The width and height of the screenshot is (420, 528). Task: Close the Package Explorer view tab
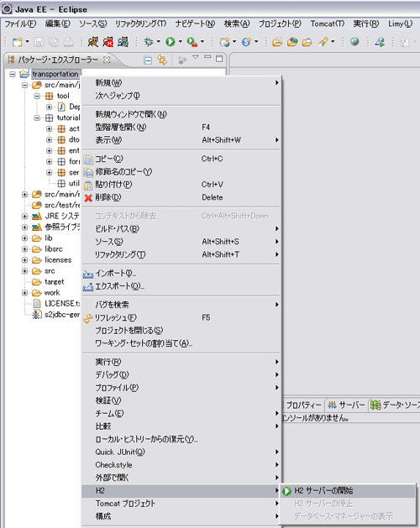pyautogui.click(x=107, y=60)
